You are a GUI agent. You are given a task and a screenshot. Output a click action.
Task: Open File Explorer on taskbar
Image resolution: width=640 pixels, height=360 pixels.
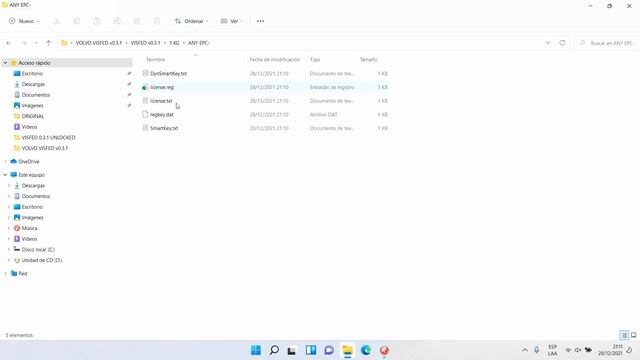tap(347, 350)
